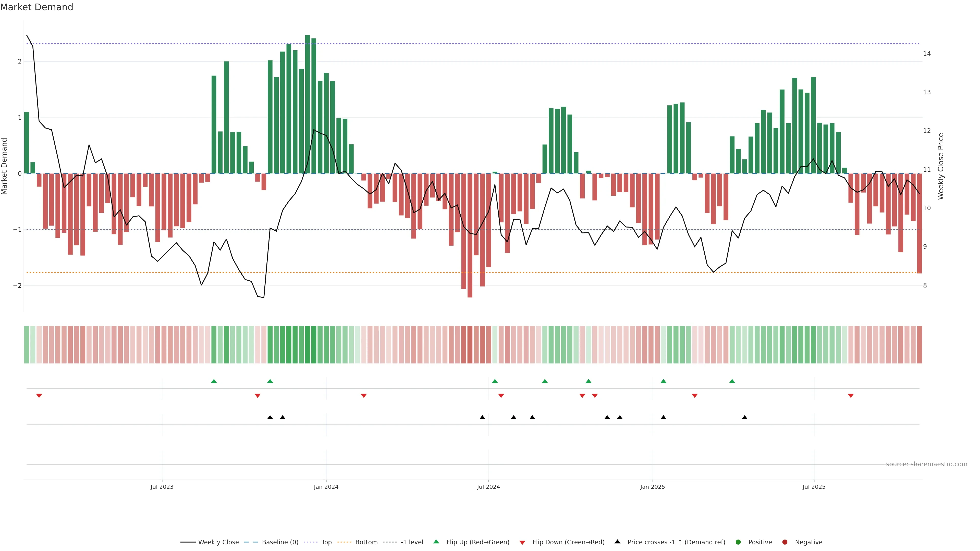Click the first green Flip Up marker
The width and height of the screenshot is (980, 551).
[x=214, y=381]
